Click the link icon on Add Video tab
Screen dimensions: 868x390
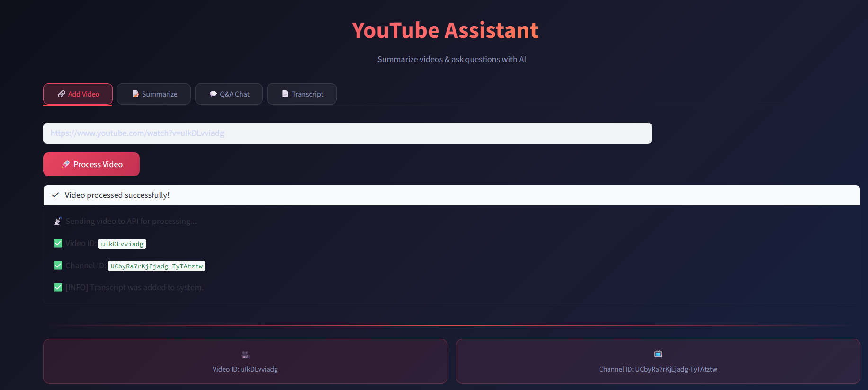[62, 94]
